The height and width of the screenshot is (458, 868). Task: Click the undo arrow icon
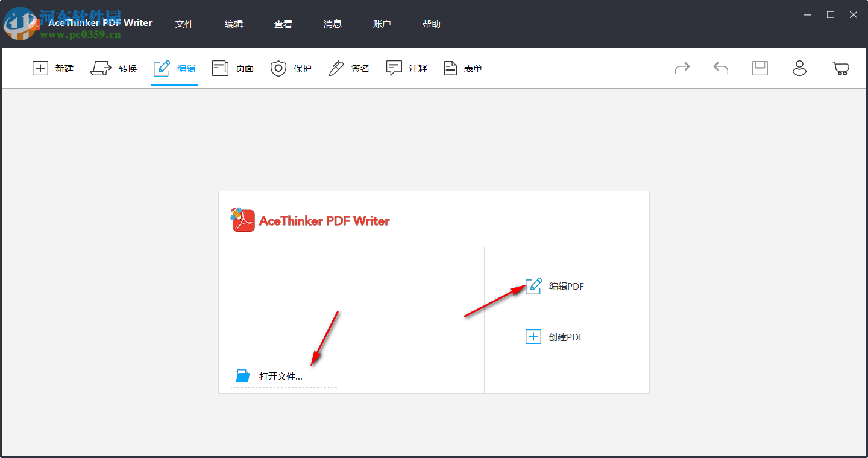(720, 68)
